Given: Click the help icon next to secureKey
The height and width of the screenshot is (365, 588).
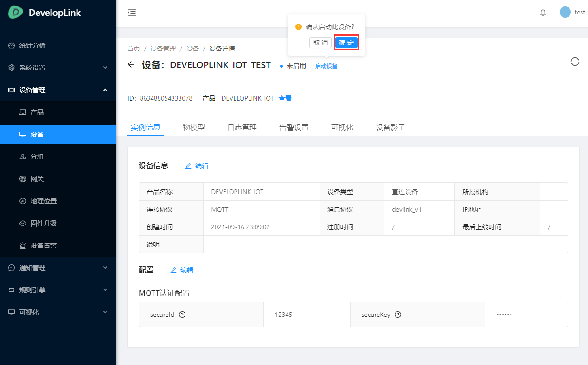Looking at the screenshot, I should [x=398, y=315].
